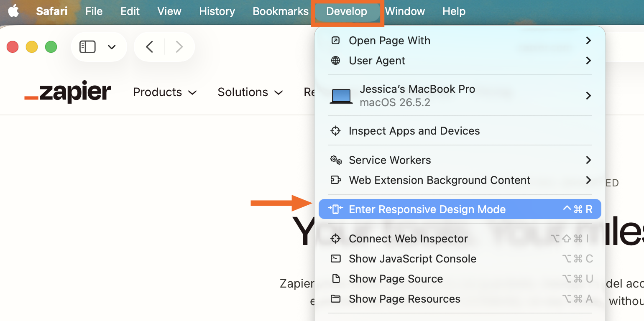Expand the Products navigation dropdown
Screen dimensions: 644x321
pyautogui.click(x=165, y=92)
